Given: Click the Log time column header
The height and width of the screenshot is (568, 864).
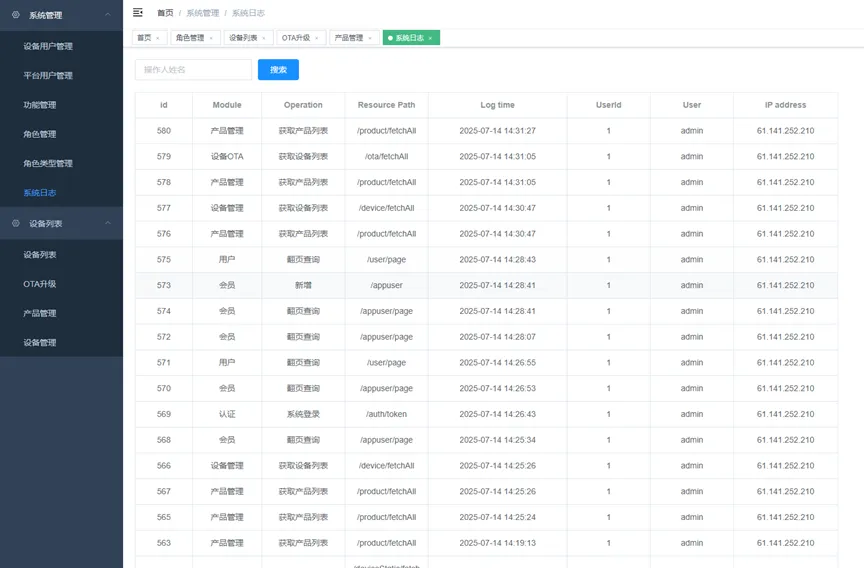Looking at the screenshot, I should [x=498, y=105].
